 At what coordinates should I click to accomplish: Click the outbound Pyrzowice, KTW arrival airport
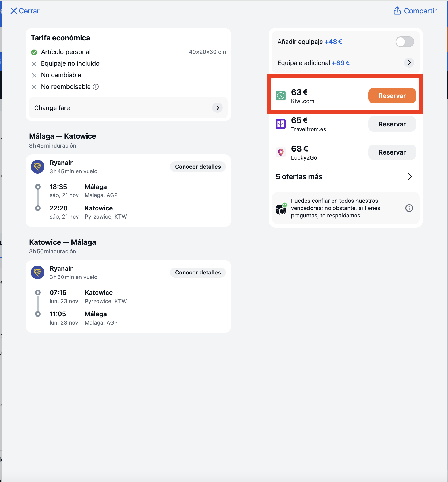[x=106, y=217]
